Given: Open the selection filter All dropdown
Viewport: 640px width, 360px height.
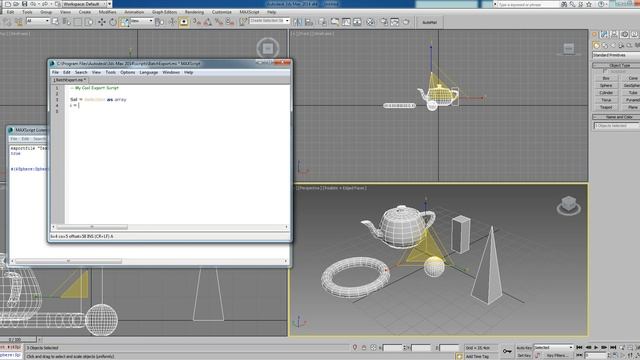Looking at the screenshot, I should (x=38, y=20).
